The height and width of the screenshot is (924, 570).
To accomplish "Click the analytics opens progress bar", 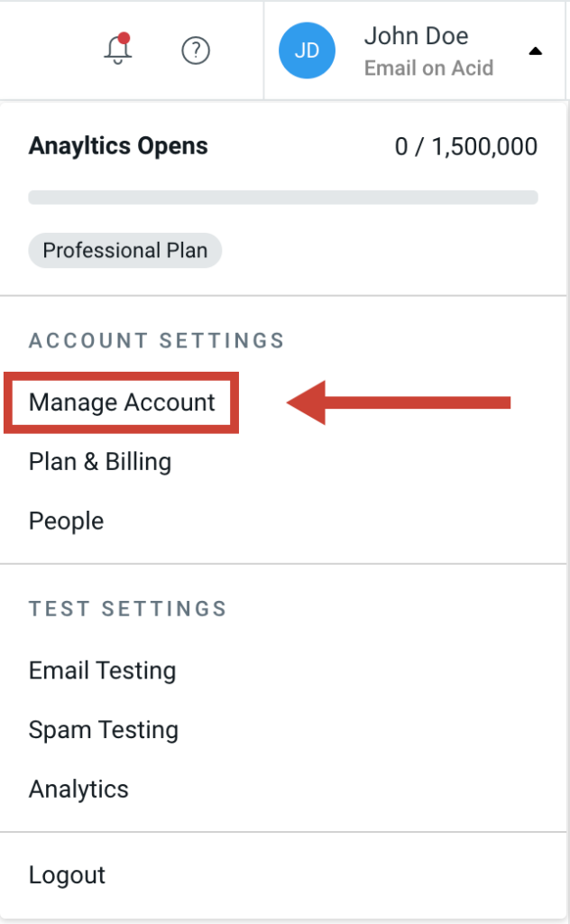I will (x=283, y=198).
